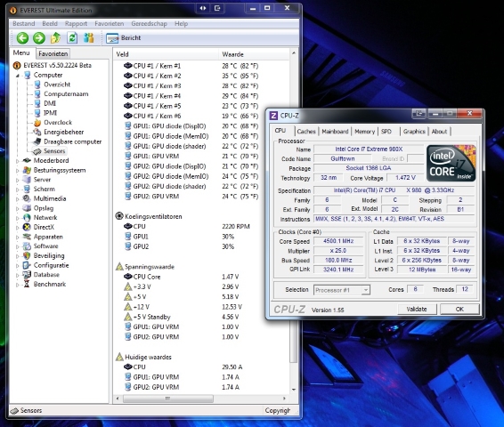
Task: Switch to the Graphics tab in CPU-Z
Action: tap(414, 132)
